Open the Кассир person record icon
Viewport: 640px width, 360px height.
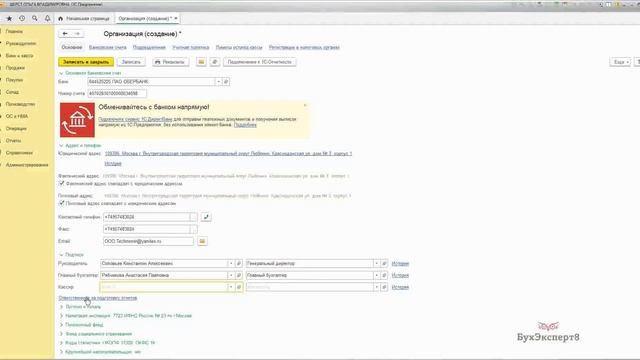click(x=239, y=287)
